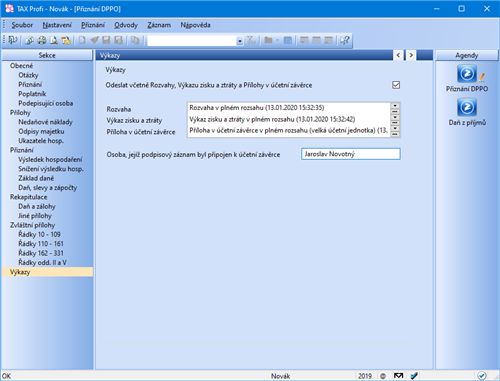Select the Výsledek hospodaření section

[50, 159]
